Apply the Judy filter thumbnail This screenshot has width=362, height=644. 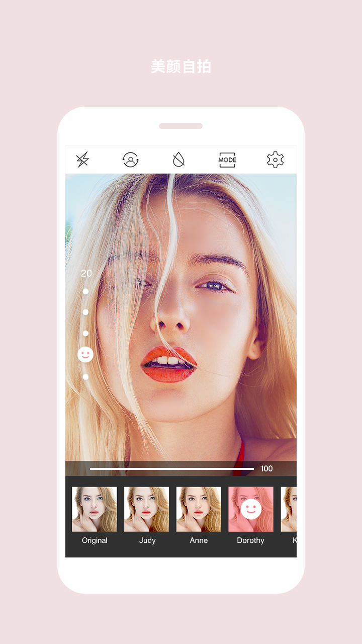pos(147,509)
